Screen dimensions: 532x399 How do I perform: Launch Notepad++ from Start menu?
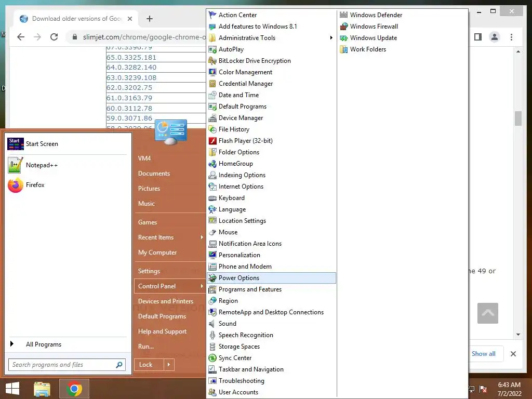point(67,165)
